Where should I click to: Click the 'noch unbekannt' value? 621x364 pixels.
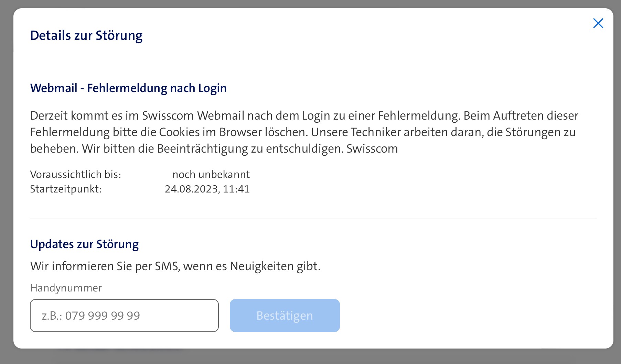211,175
